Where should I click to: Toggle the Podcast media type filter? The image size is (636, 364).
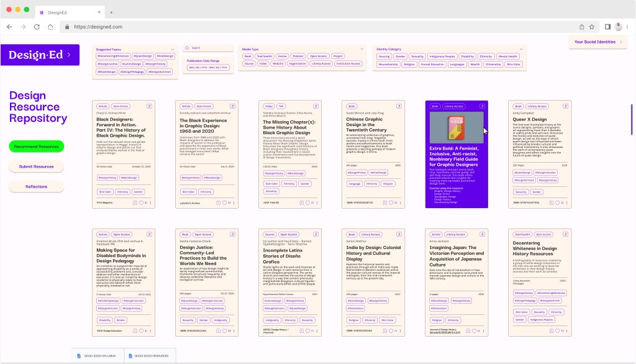pyautogui.click(x=298, y=56)
